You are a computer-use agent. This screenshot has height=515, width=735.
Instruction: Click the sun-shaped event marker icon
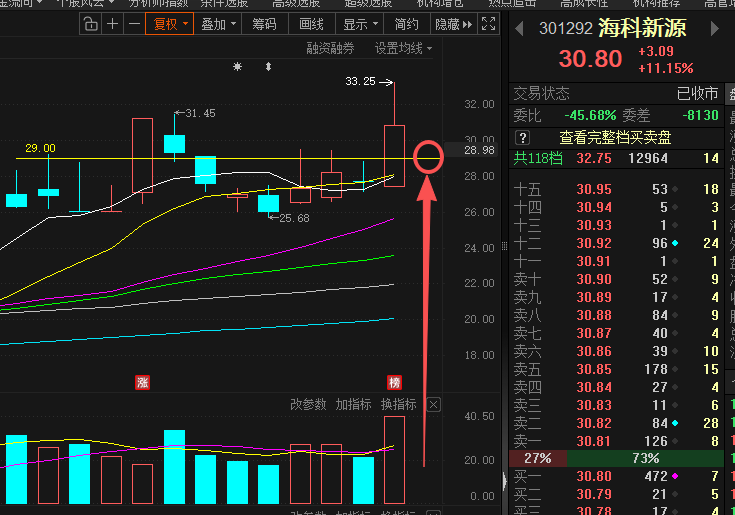point(238,67)
